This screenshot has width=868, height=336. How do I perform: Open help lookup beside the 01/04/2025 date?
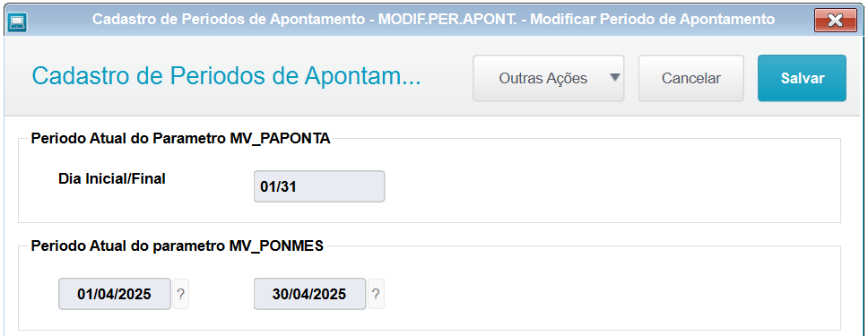(x=180, y=294)
